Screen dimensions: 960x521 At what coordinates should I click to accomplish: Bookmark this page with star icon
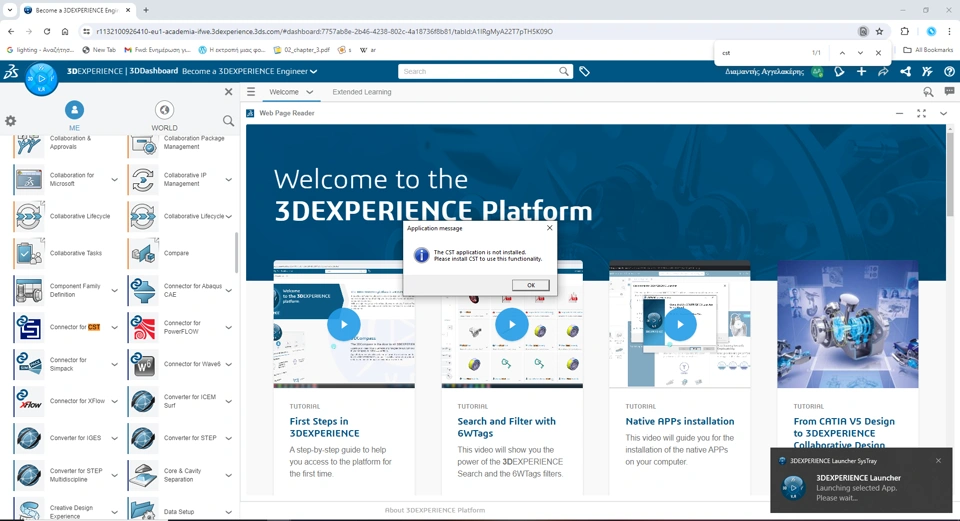point(880,31)
